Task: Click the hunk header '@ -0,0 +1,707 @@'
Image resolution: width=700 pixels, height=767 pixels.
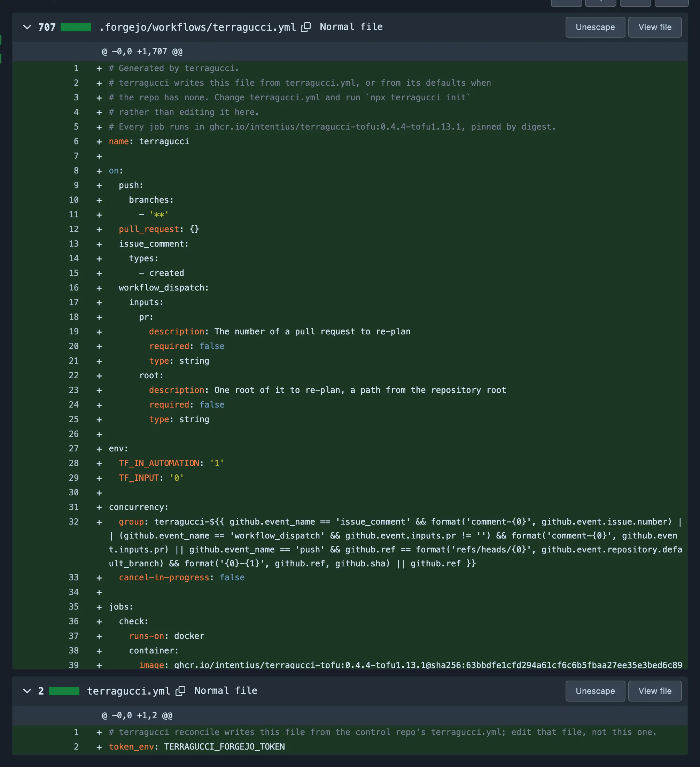Action: tap(142, 51)
